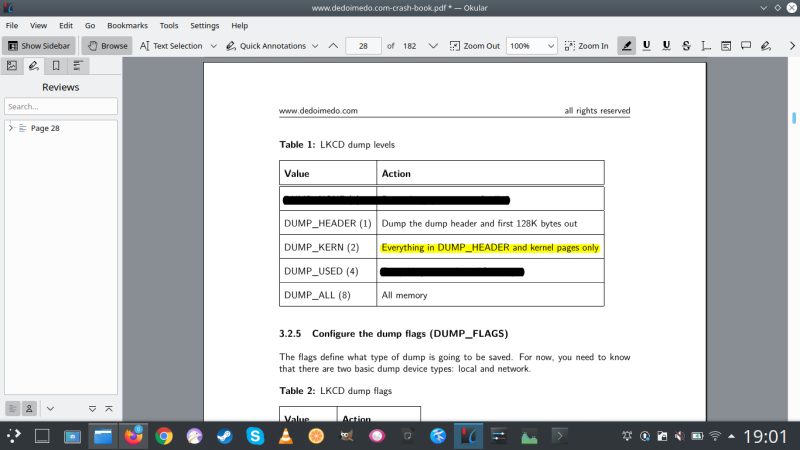Viewport: 800px width, 450px height.
Task: Activate the Browse tool
Action: pyautogui.click(x=107, y=46)
